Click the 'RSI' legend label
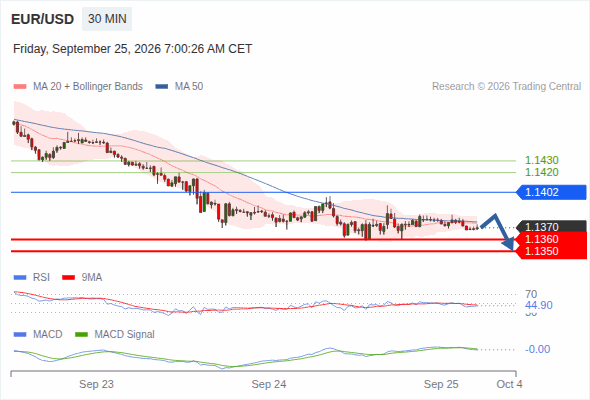The width and height of the screenshot is (590, 400). coord(41,278)
